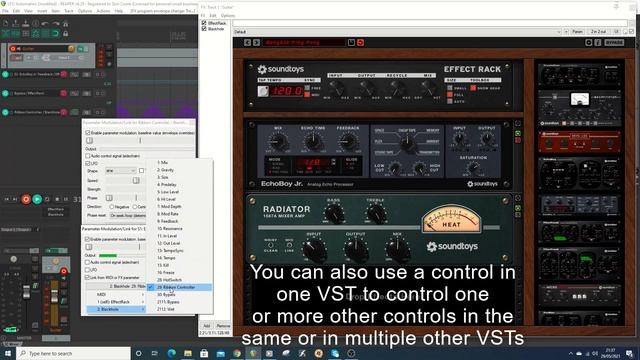Click the green transport play button
Screen dimensions: 640x360
(37, 199)
